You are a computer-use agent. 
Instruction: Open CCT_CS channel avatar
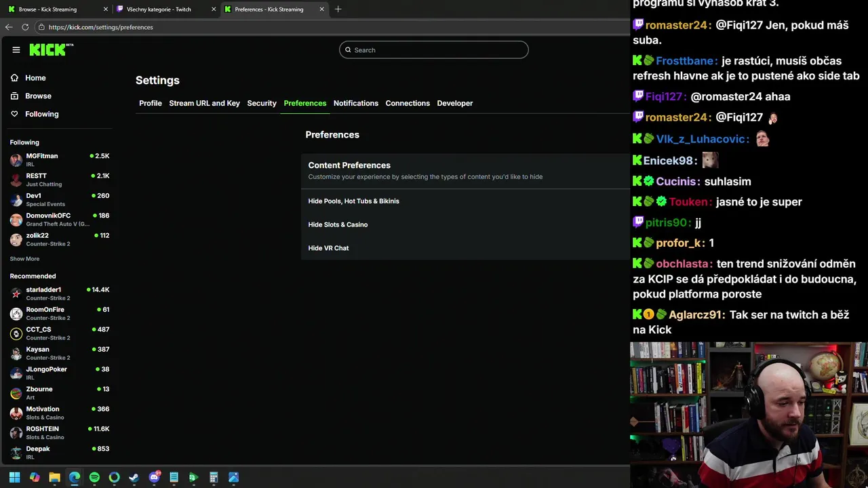[x=16, y=333]
